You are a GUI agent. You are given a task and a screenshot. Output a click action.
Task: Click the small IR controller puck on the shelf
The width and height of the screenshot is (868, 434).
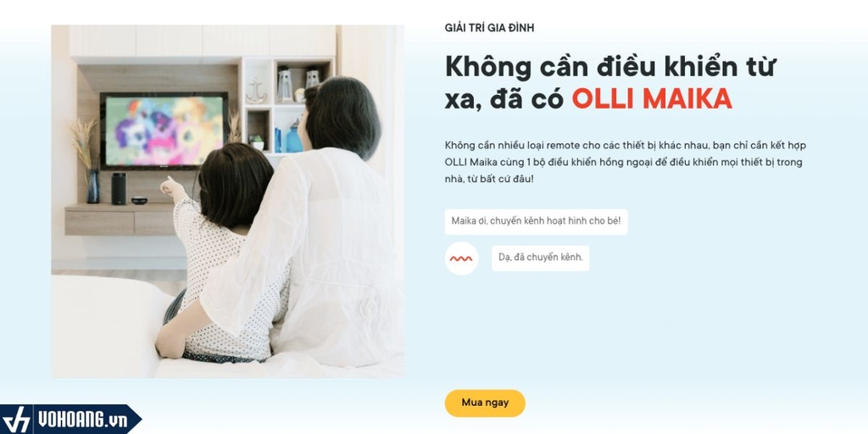click(x=139, y=200)
